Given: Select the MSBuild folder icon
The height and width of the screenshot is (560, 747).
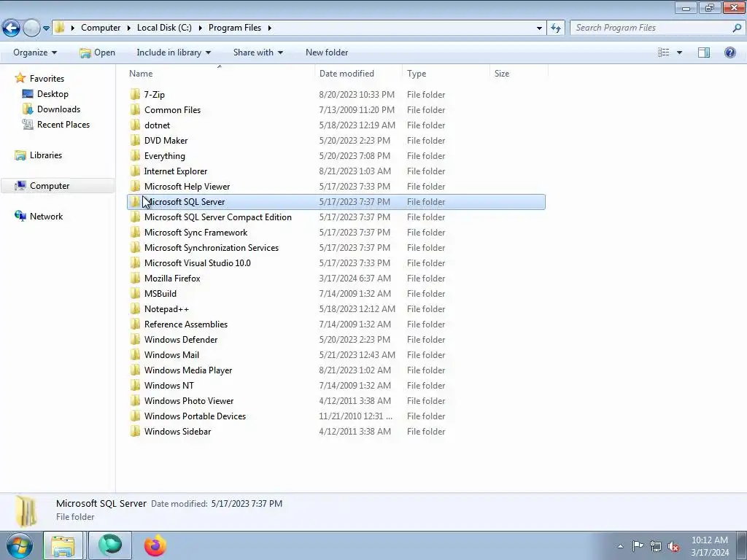Looking at the screenshot, I should [x=135, y=293].
